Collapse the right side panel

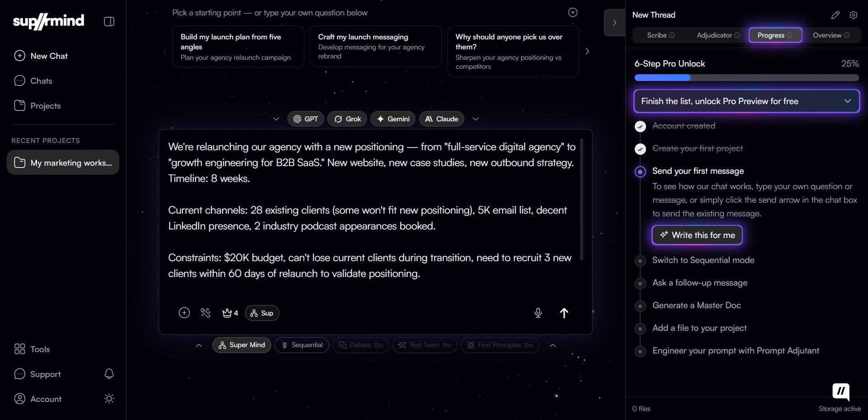[x=614, y=23]
